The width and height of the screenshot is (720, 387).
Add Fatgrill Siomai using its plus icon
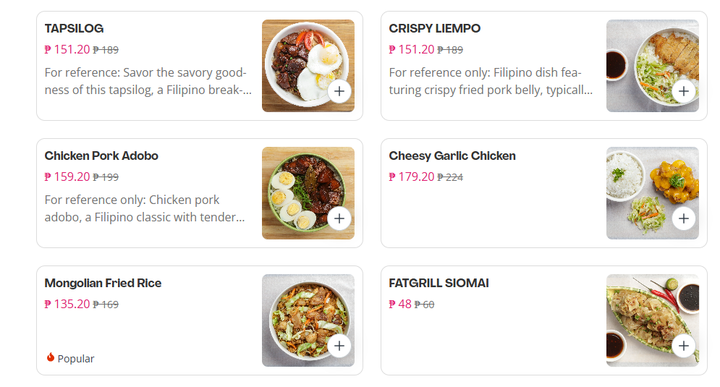coord(684,345)
